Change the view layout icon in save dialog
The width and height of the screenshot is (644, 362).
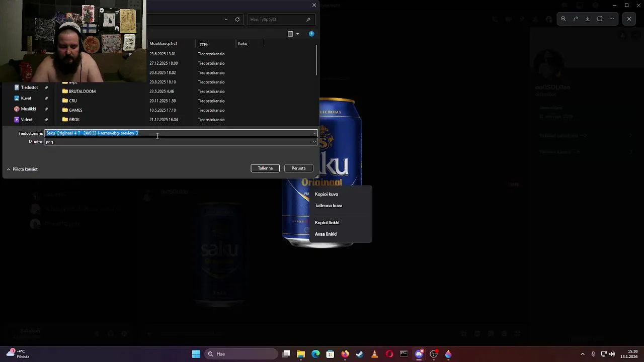click(290, 34)
